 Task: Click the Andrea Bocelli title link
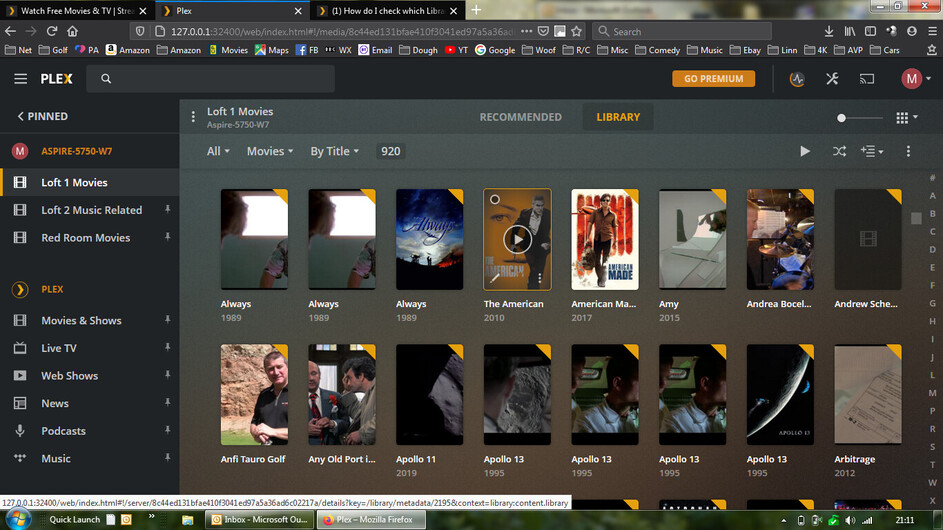(x=779, y=304)
